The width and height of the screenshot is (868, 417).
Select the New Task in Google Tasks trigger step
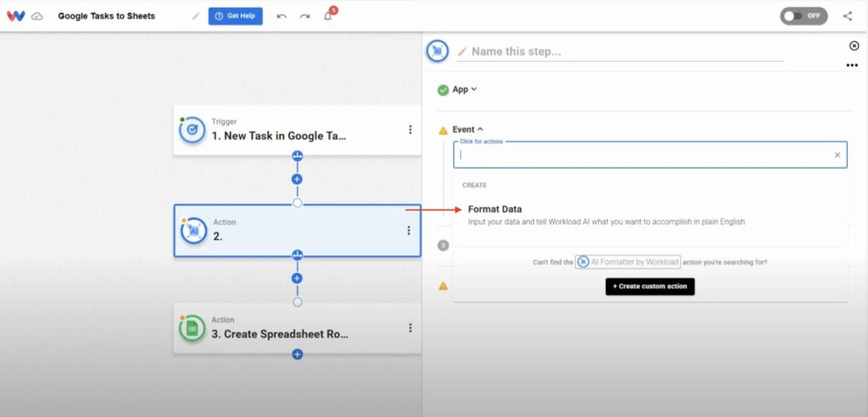[x=297, y=130]
